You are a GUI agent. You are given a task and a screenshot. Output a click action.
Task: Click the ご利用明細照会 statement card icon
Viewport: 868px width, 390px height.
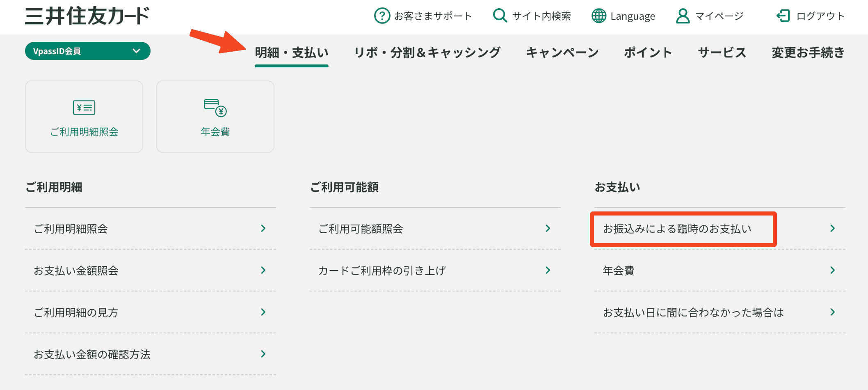(x=84, y=108)
